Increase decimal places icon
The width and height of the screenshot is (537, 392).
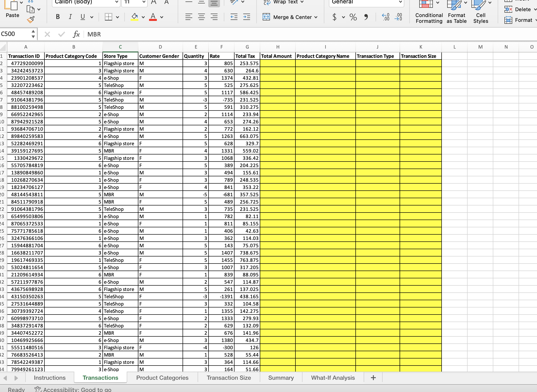[x=386, y=17]
